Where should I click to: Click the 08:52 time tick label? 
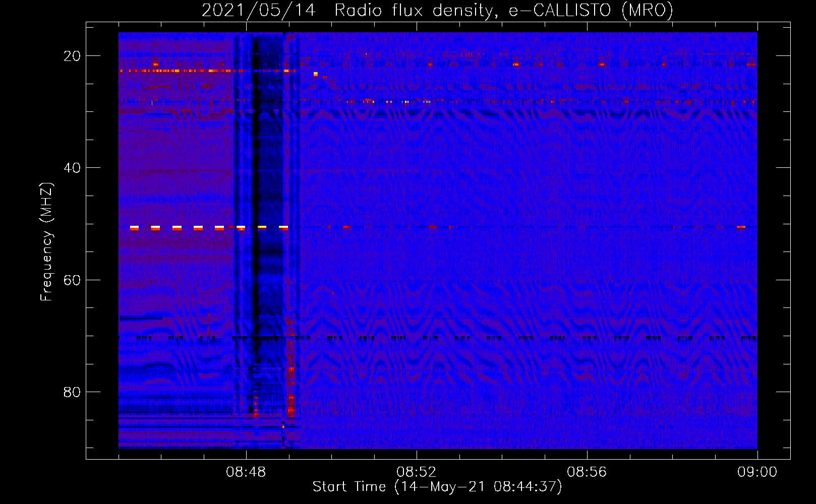click(x=417, y=472)
